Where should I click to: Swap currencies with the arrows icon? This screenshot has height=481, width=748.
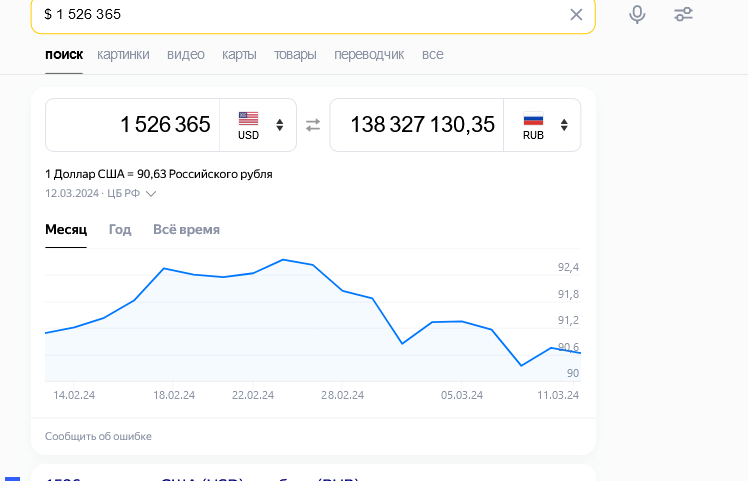click(313, 125)
